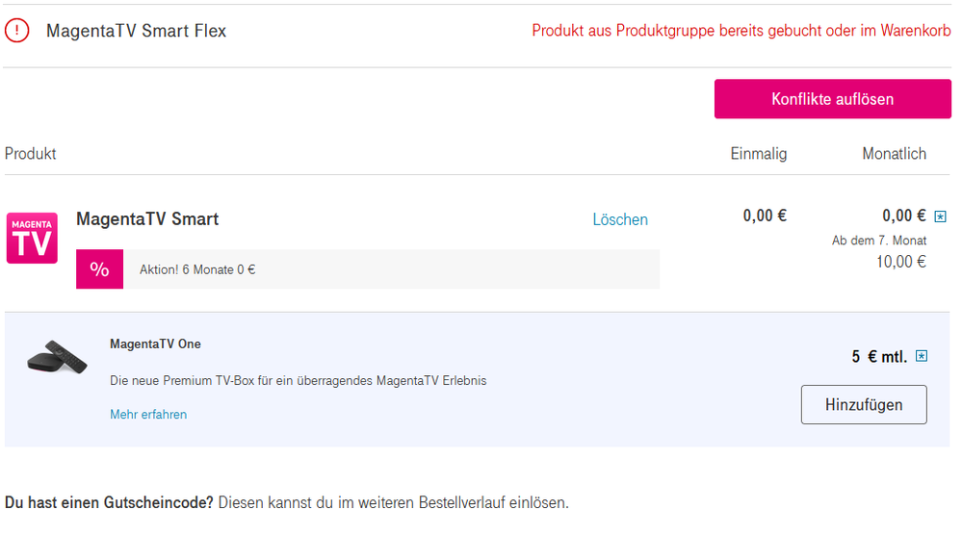Open footnote star beside 0,00 € monthly price
The image size is (962, 560).
pyautogui.click(x=940, y=216)
